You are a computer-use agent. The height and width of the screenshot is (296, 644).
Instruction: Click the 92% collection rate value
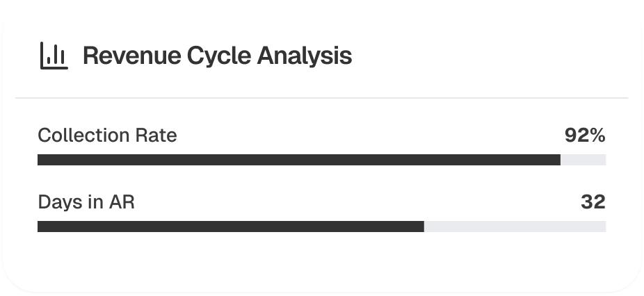pos(585,135)
